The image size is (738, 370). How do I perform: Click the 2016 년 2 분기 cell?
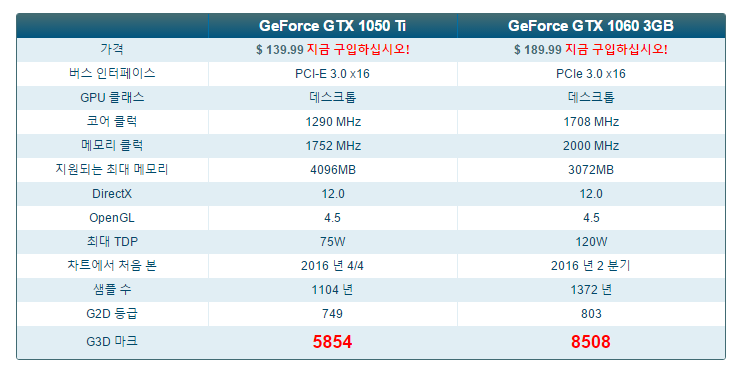click(x=591, y=265)
